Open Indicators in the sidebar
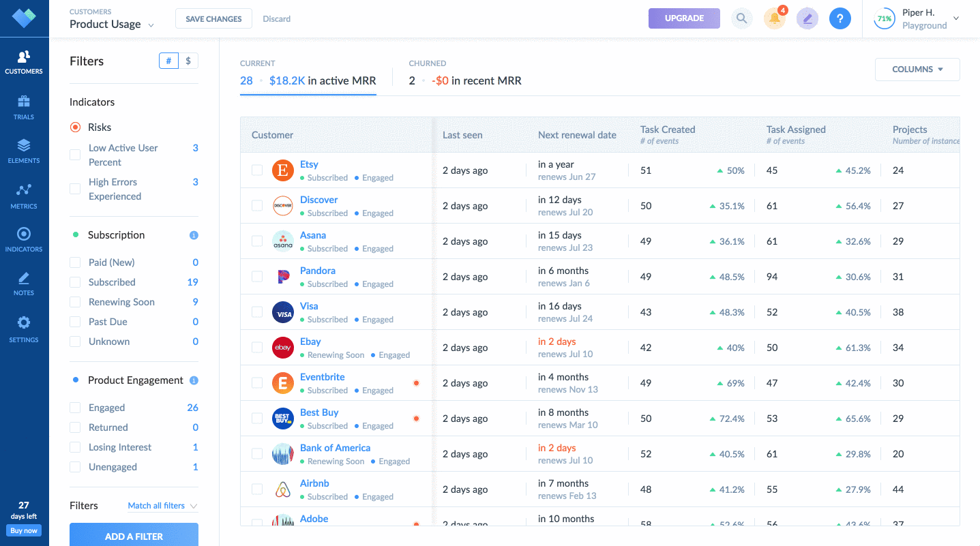 tap(24, 240)
